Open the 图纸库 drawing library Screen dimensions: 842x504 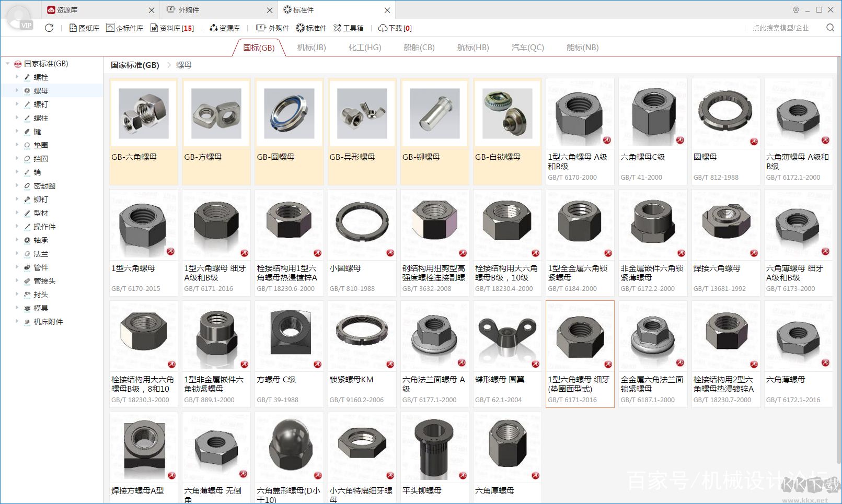tap(84, 28)
